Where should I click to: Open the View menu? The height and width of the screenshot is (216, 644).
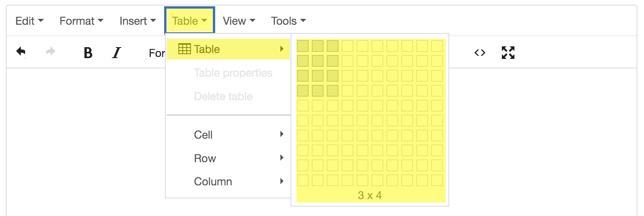coord(239,21)
